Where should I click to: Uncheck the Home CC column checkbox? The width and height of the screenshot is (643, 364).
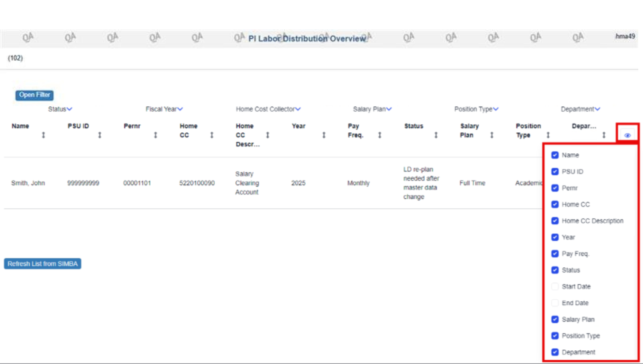[555, 204]
